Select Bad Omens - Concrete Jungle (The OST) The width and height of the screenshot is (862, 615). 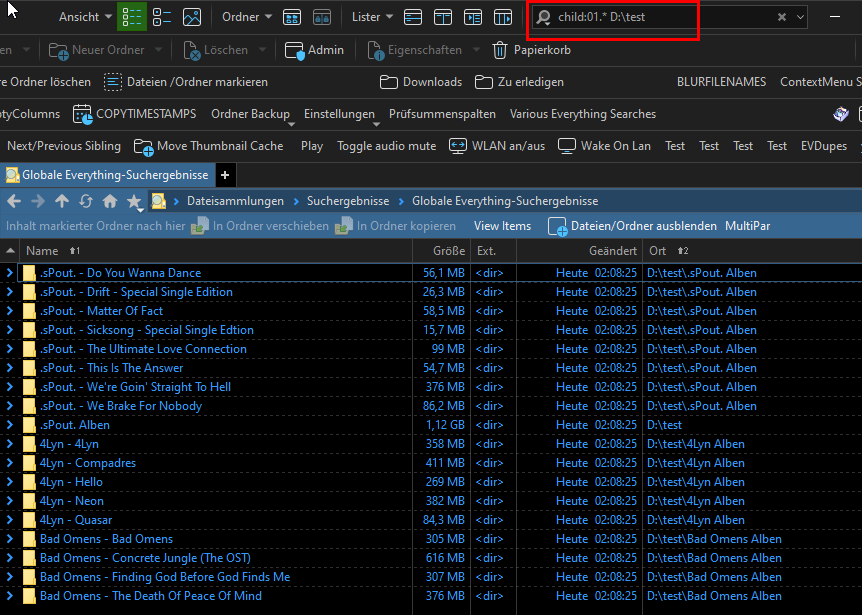click(145, 558)
